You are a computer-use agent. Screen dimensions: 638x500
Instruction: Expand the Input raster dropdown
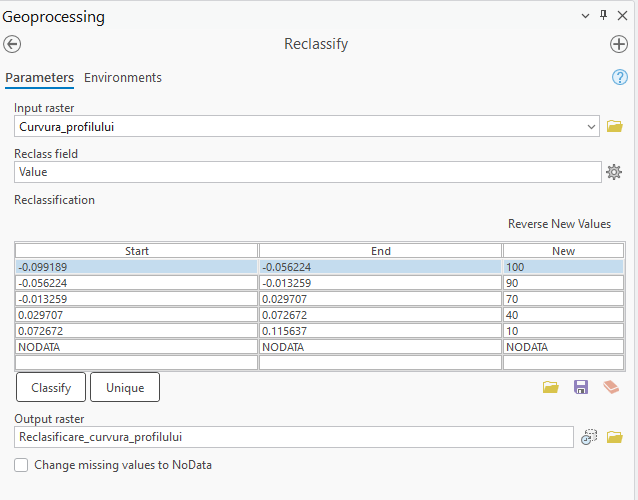(x=592, y=127)
